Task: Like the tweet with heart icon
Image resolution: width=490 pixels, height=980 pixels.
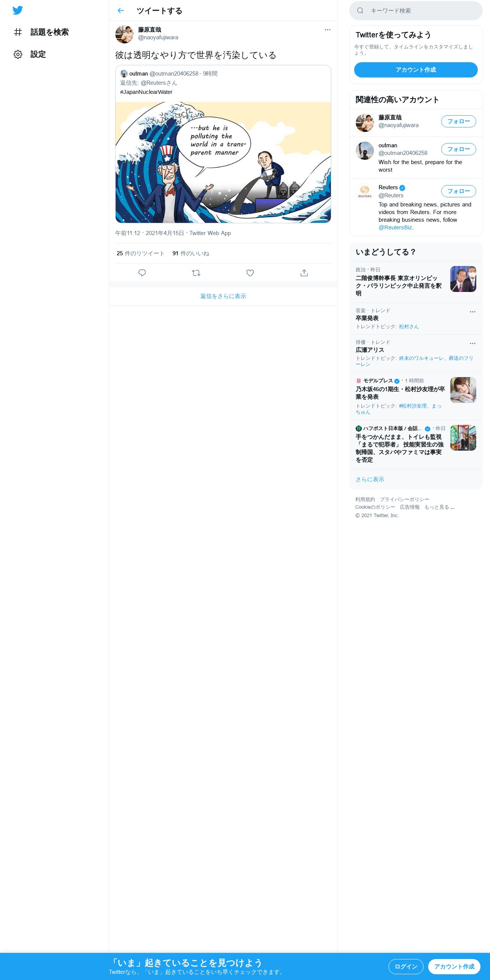Action: pyautogui.click(x=250, y=273)
